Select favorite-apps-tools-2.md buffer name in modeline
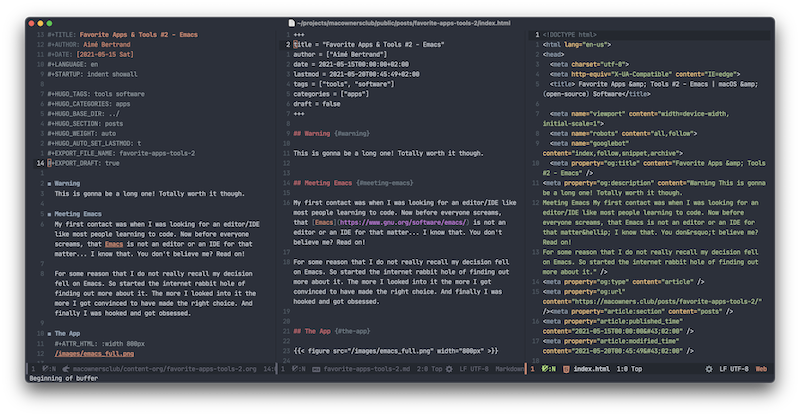 (366, 369)
